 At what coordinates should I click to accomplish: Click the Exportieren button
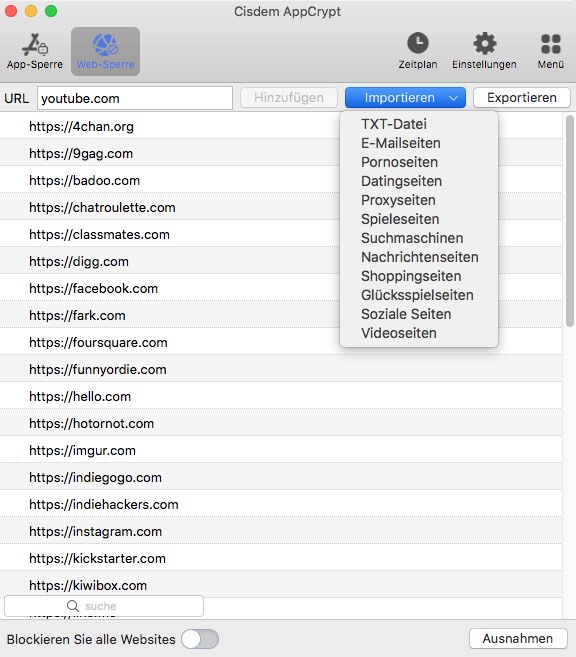click(x=522, y=98)
